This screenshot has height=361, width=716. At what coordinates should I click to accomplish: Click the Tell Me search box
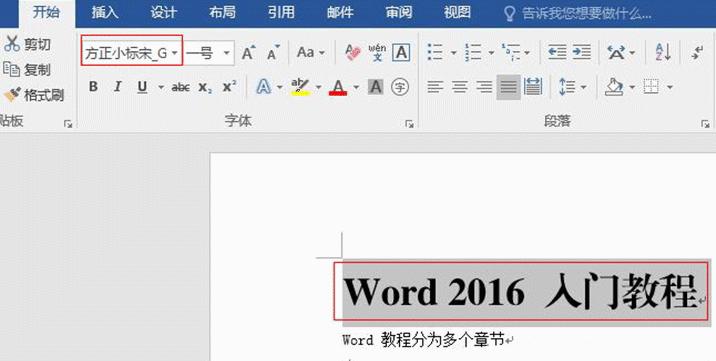[577, 14]
